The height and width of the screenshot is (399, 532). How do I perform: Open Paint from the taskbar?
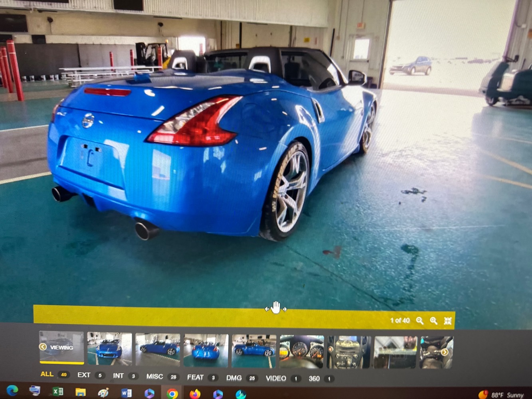click(x=103, y=393)
